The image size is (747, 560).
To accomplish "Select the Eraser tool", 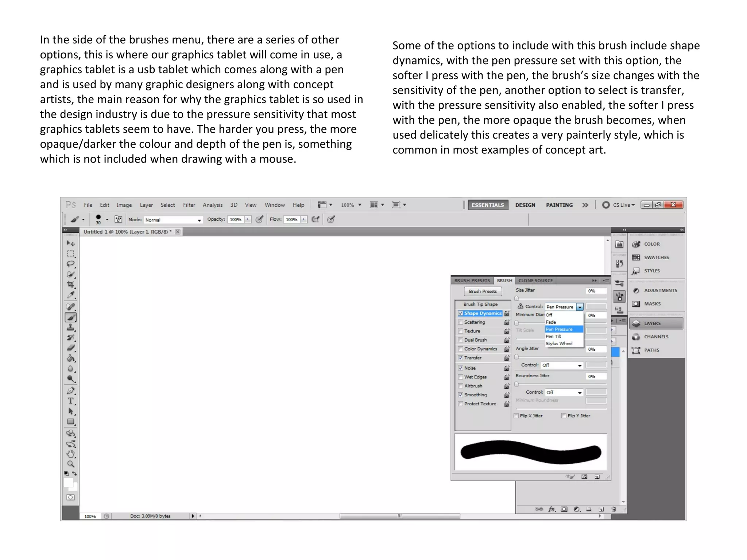I will pos(71,348).
